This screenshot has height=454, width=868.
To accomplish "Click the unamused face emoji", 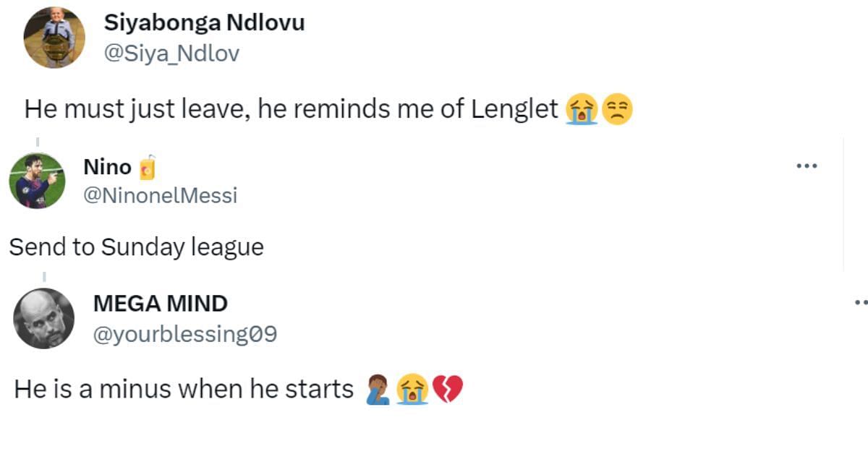I will (x=617, y=111).
